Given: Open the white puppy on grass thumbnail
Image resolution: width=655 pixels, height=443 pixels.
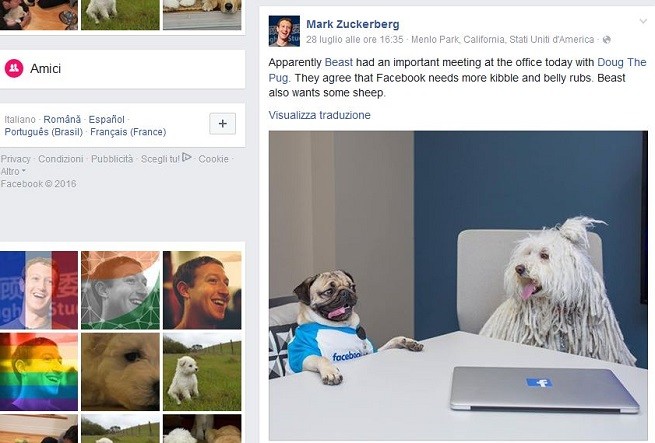Looking at the screenshot, I should click(202, 372).
